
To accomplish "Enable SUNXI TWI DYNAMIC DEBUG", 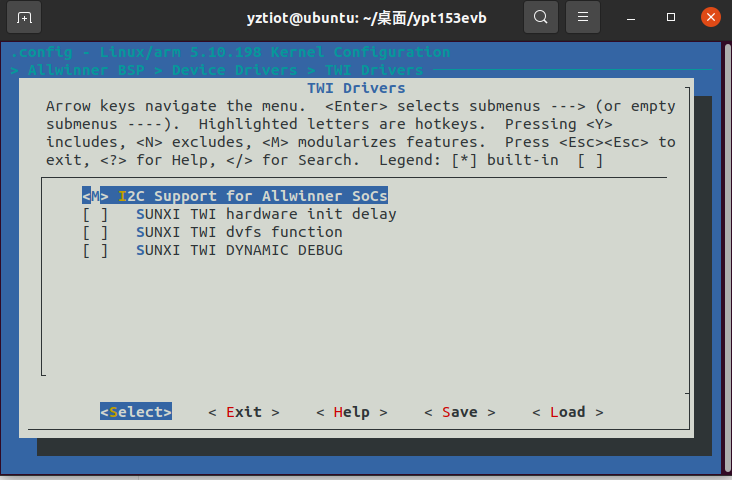I will click(x=95, y=250).
